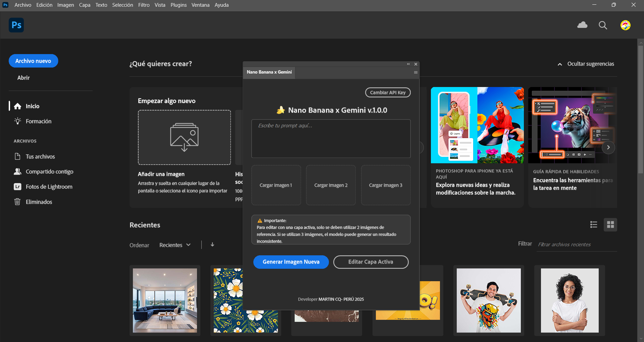Open Nano Banana panel options menu
The image size is (644, 342).
click(416, 72)
